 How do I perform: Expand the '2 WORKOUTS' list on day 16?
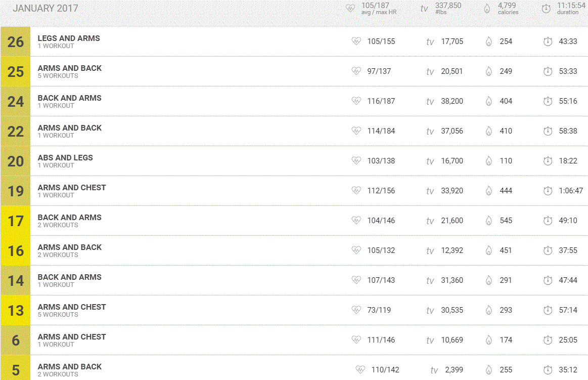pyautogui.click(x=58, y=255)
